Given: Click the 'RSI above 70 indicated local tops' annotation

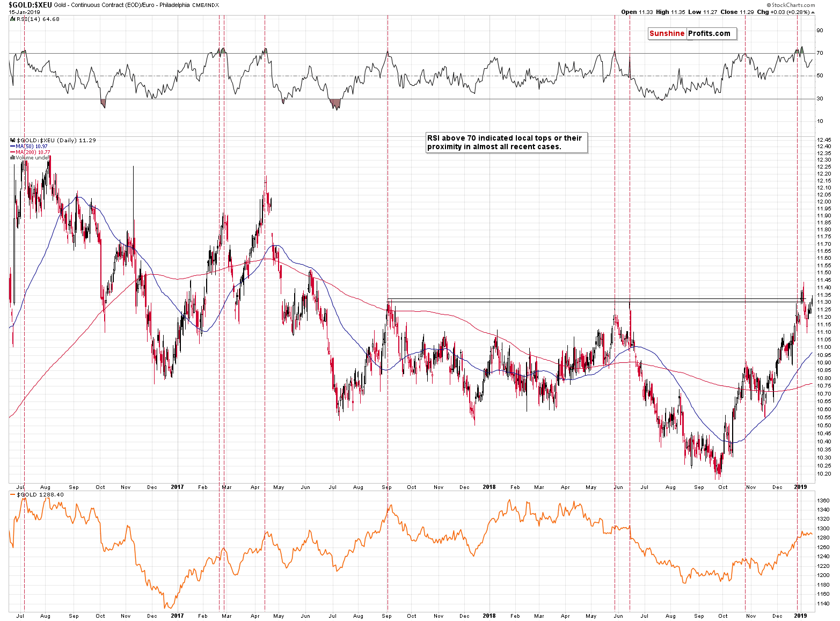Looking at the screenshot, I should tap(506, 142).
